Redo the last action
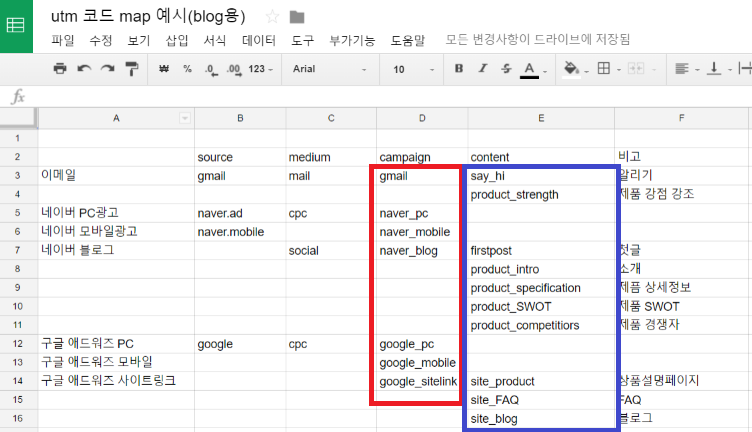This screenshot has width=752, height=432. (107, 69)
